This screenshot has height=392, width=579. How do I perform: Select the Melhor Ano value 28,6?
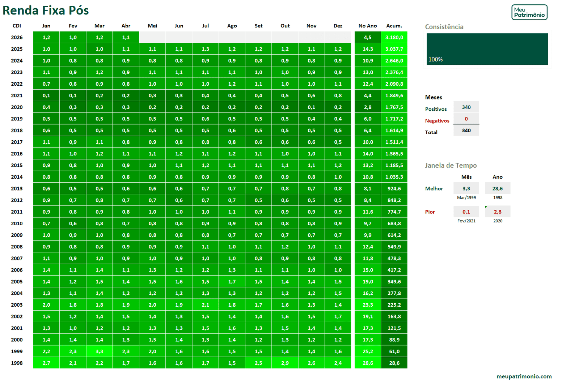[498, 188]
